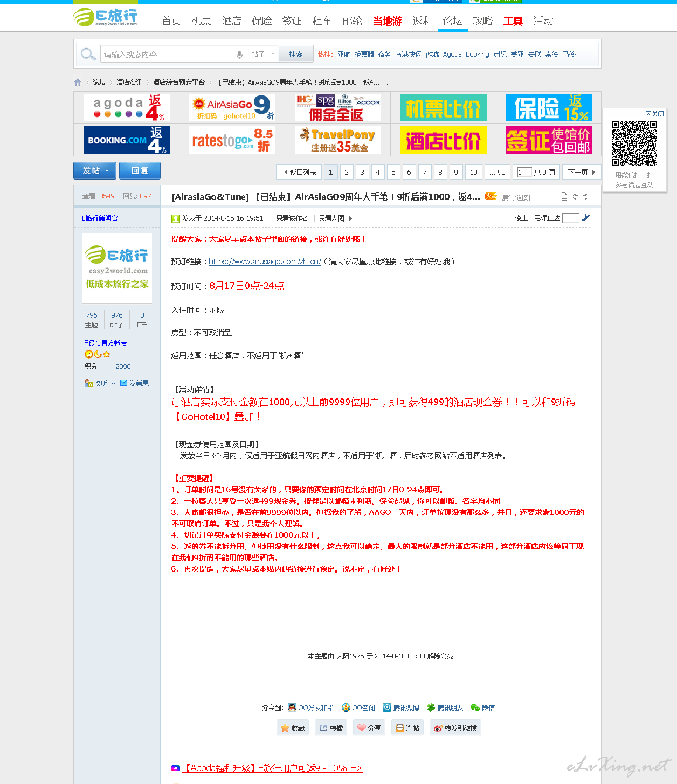Click 转发到微博 Weibo repost button
Viewport: 677px width, 784px height.
click(455, 728)
